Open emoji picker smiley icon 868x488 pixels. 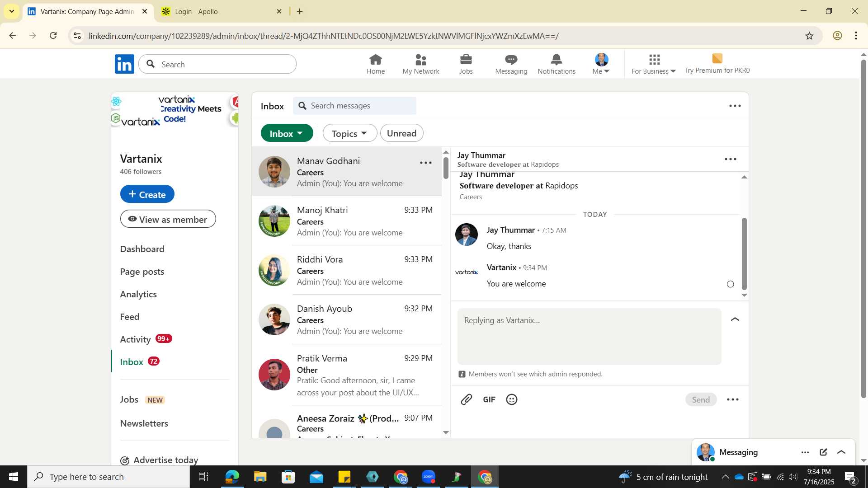[x=512, y=399]
